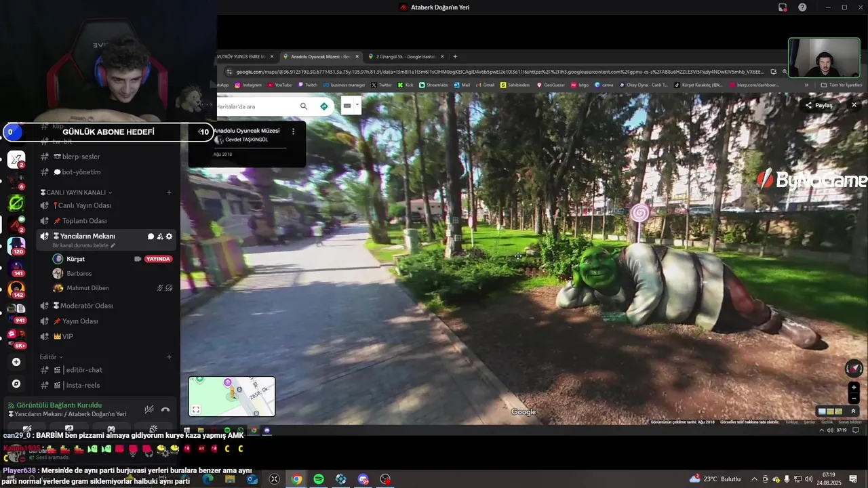Open the Tüm Yer İşaretleri bookmarks folder
This screenshot has height=488, width=868.
pos(841,85)
